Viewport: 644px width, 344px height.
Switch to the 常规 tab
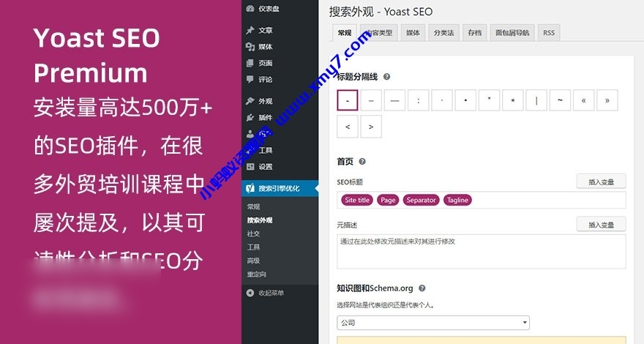click(x=345, y=32)
